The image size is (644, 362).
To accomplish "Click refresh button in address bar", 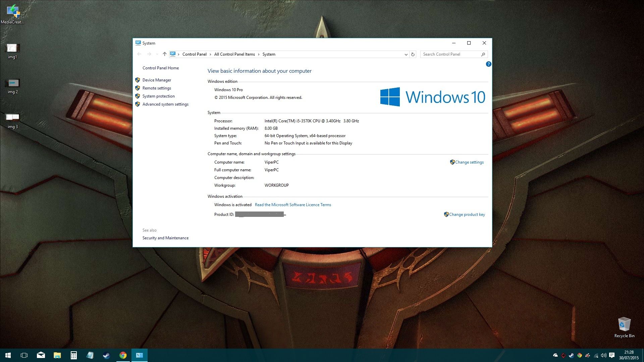I will [413, 54].
